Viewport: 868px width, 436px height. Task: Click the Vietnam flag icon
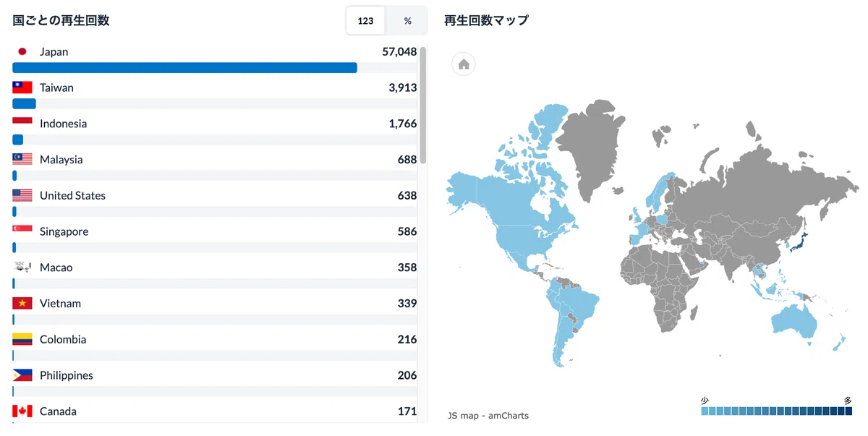22,303
